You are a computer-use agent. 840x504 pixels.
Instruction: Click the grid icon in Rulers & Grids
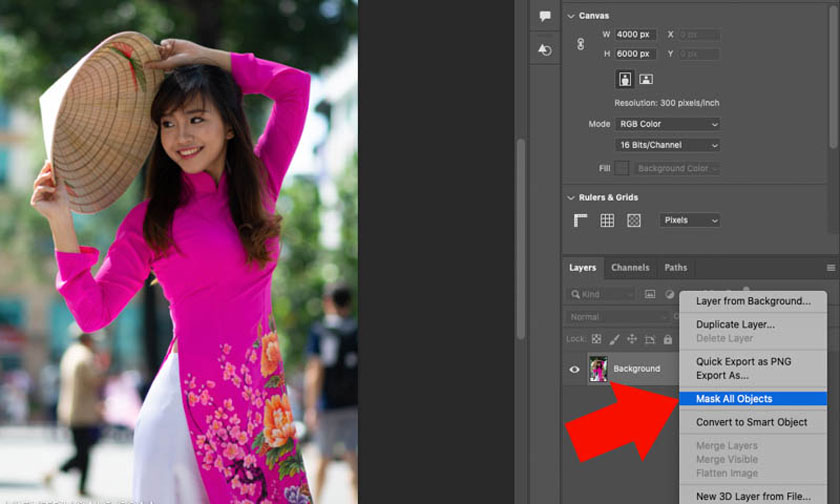607,220
